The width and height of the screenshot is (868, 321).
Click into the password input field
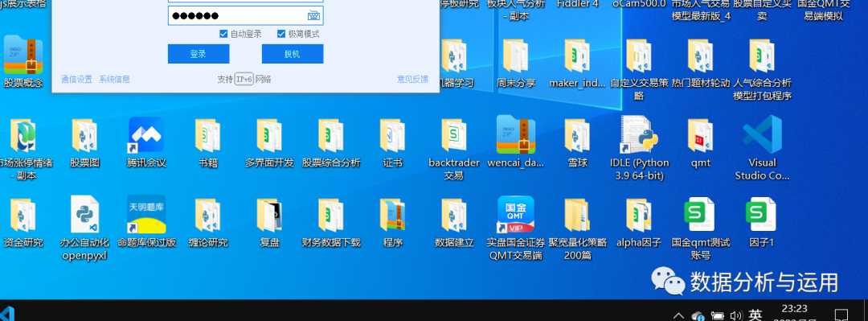pyautogui.click(x=245, y=15)
